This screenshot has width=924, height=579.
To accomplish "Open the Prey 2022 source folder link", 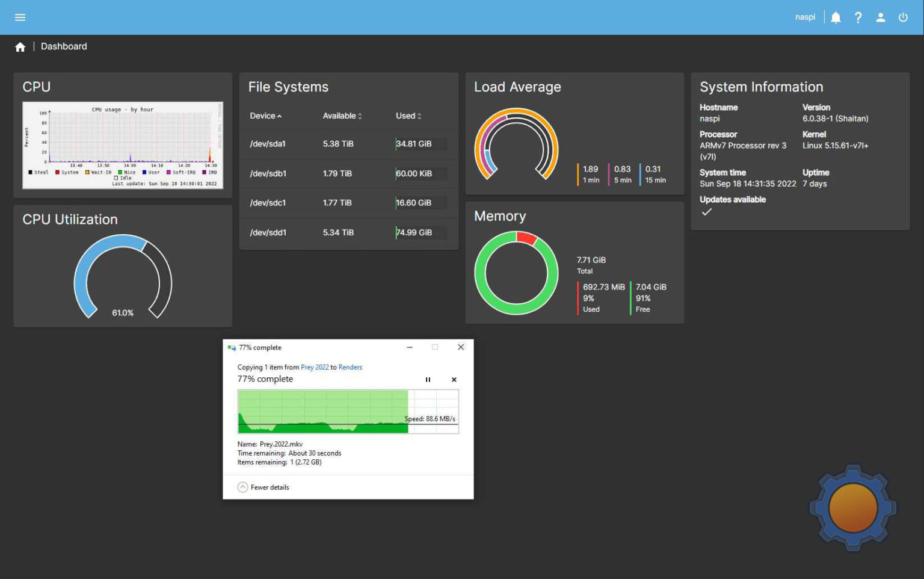I will click(315, 367).
